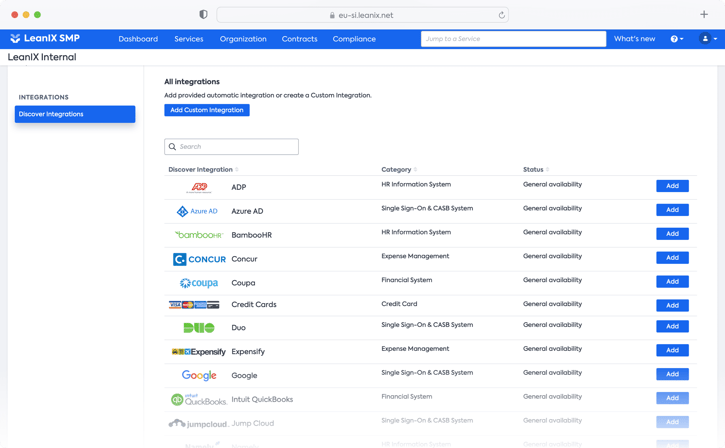The width and height of the screenshot is (725, 448).
Task: Click the Coupa logo
Action: (199, 283)
